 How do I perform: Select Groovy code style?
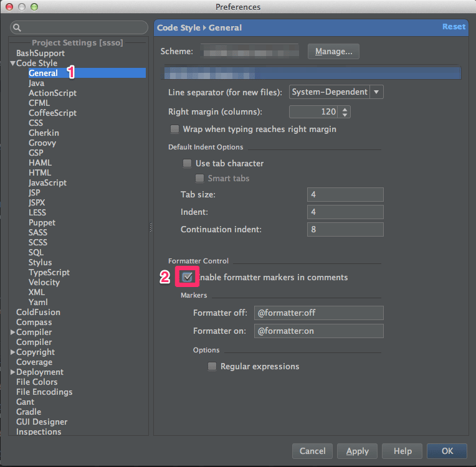pos(42,143)
